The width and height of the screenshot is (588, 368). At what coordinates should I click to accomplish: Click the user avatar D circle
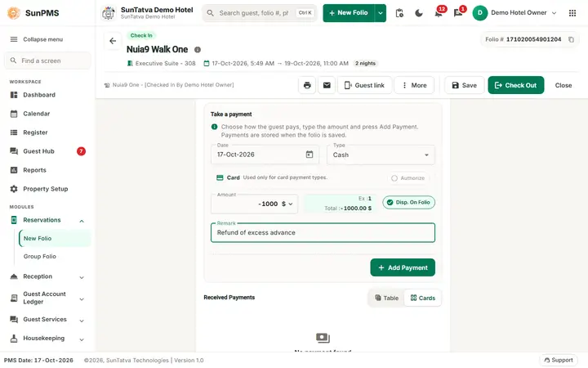[480, 13]
